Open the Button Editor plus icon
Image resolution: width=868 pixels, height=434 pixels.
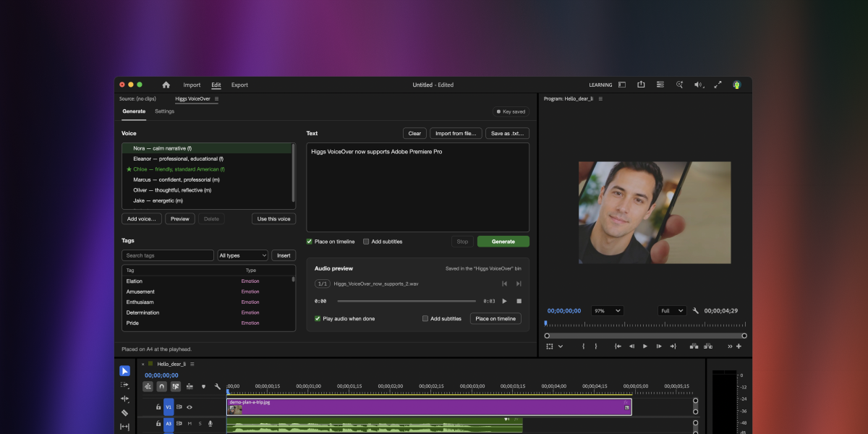[739, 346]
